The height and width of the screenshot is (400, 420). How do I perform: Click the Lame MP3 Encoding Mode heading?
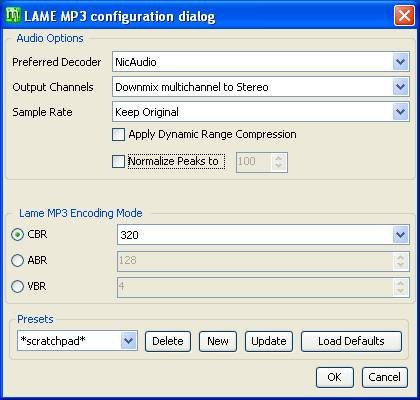[81, 213]
